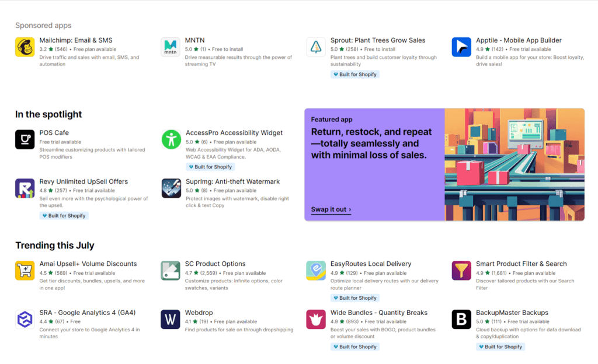Open SRA - Google Analytics 4 (GA4) title
The width and height of the screenshot is (598, 364).
click(88, 312)
